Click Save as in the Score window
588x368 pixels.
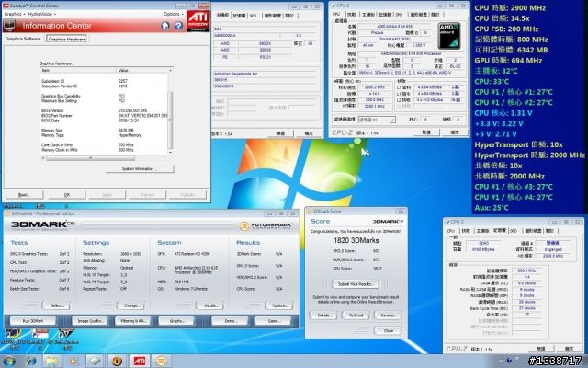(x=388, y=316)
